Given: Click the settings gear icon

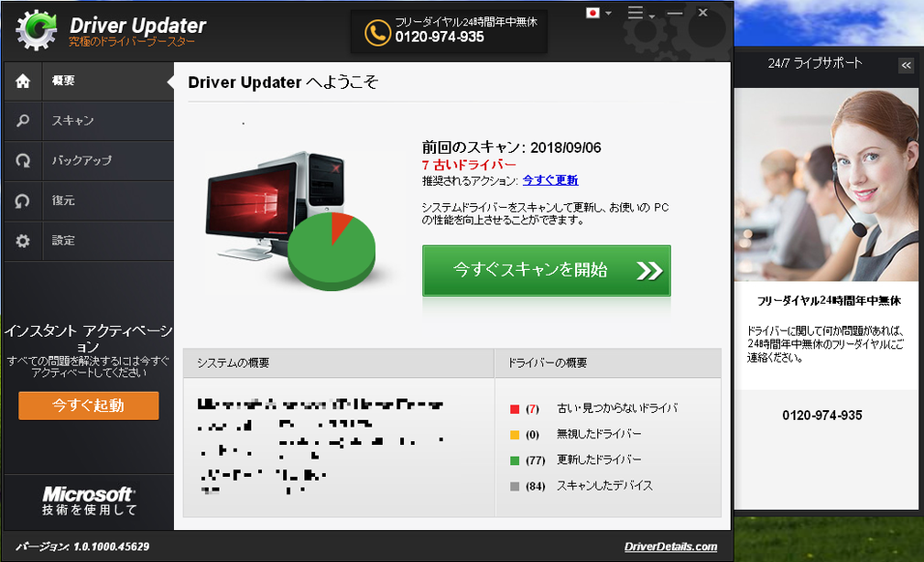Looking at the screenshot, I should (23, 241).
